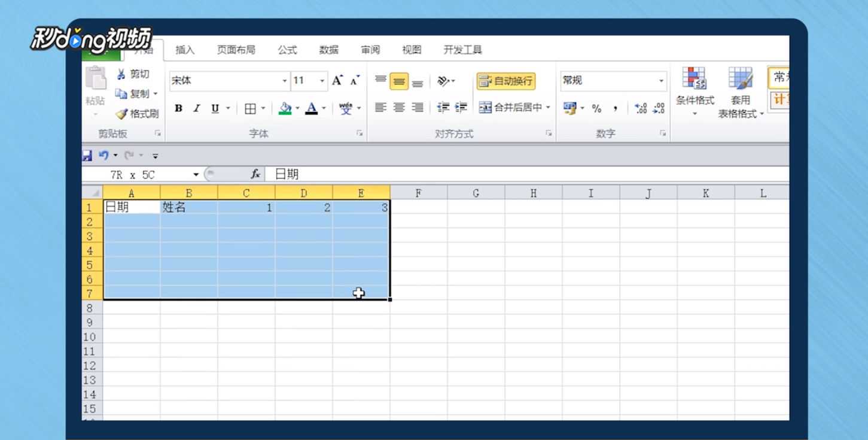Open font size 11 dropdown

click(322, 81)
